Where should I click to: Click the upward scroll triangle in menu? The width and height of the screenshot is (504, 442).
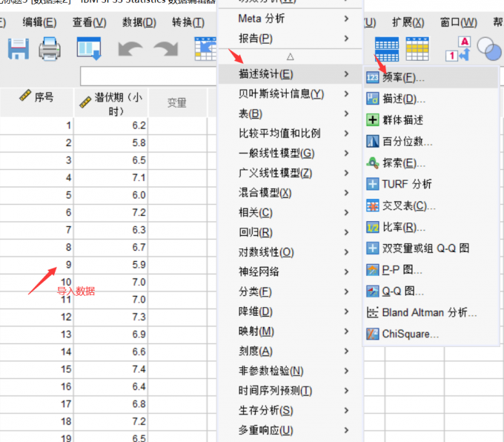tap(291, 56)
